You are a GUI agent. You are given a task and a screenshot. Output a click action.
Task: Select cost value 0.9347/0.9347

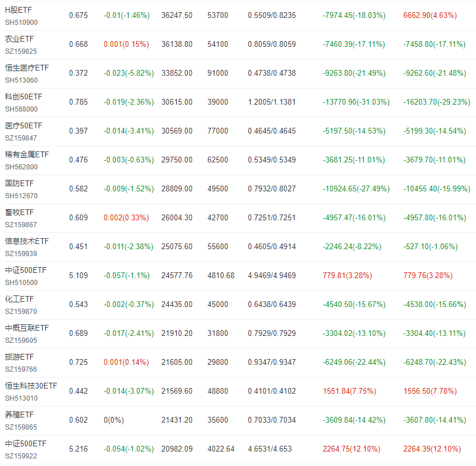tap(272, 362)
